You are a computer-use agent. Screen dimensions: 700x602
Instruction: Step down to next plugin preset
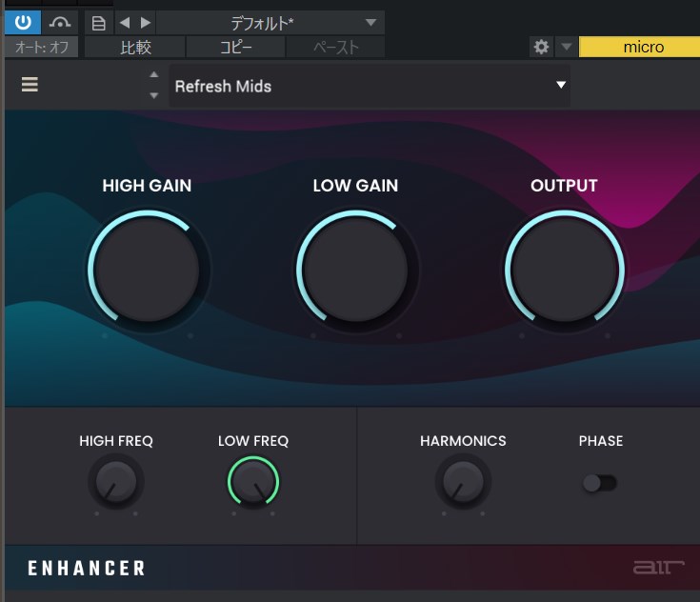[x=154, y=94]
